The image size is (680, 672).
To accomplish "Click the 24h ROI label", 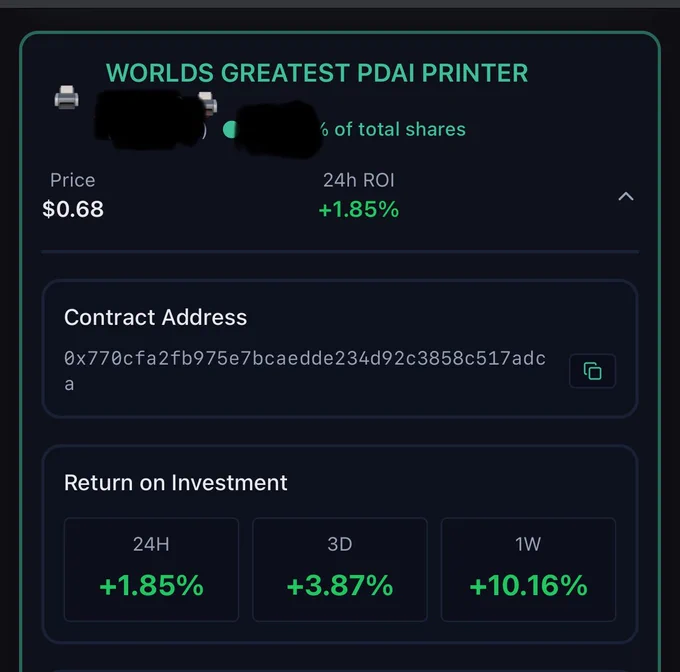I will click(x=359, y=180).
